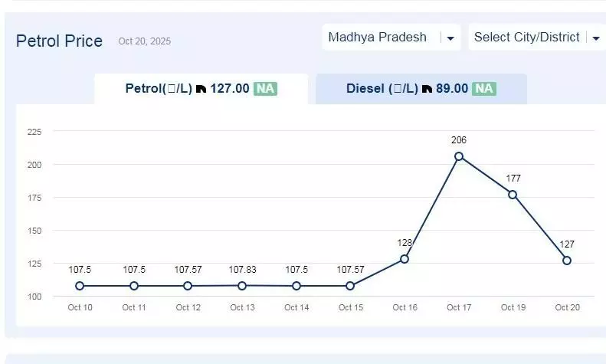This screenshot has height=364, width=606.
Task: Click the green NA badge on Diesel tab
Action: (x=484, y=89)
